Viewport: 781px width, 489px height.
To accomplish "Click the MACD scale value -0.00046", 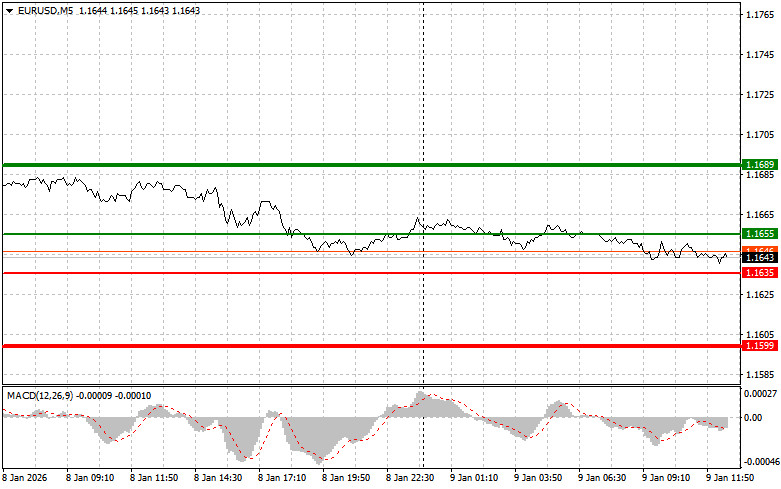I will coord(762,462).
